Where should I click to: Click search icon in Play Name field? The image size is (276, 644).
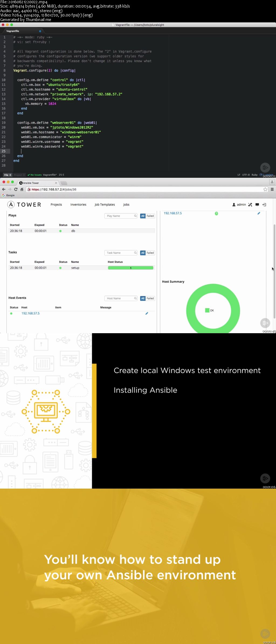[135, 216]
